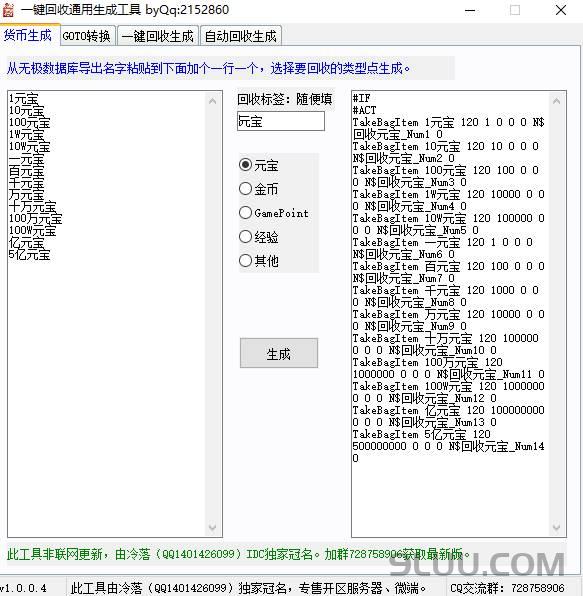The image size is (583, 596).
Task: Click the line '一元宝' in left list
Action: 27,159
